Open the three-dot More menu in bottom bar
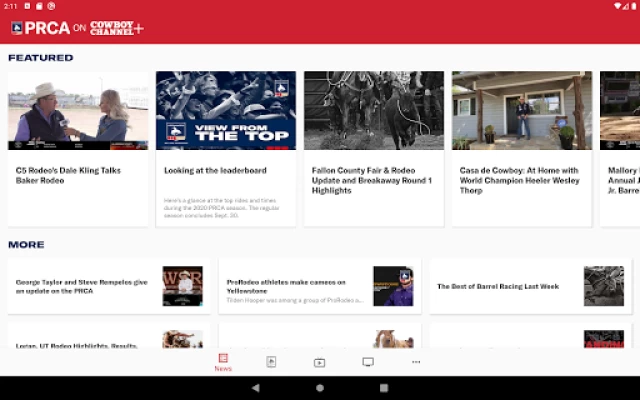 [416, 362]
